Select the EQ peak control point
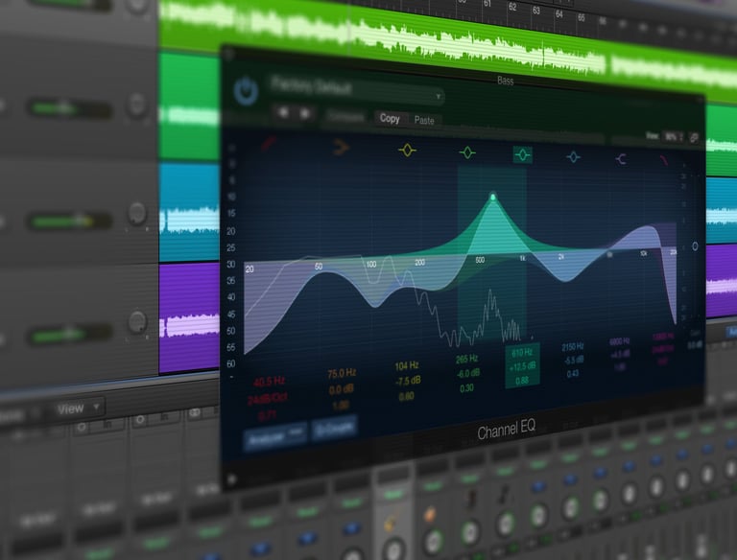737x560 pixels. tap(493, 197)
